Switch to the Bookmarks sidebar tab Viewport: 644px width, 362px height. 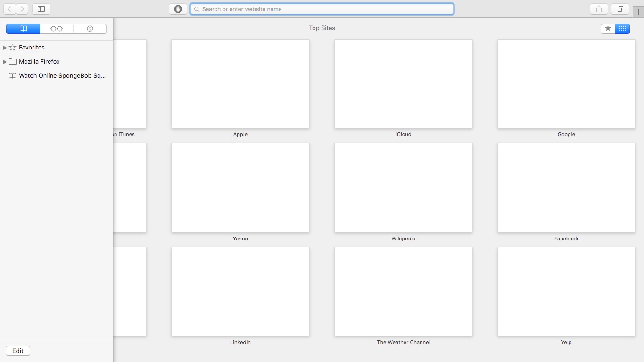(23, 29)
